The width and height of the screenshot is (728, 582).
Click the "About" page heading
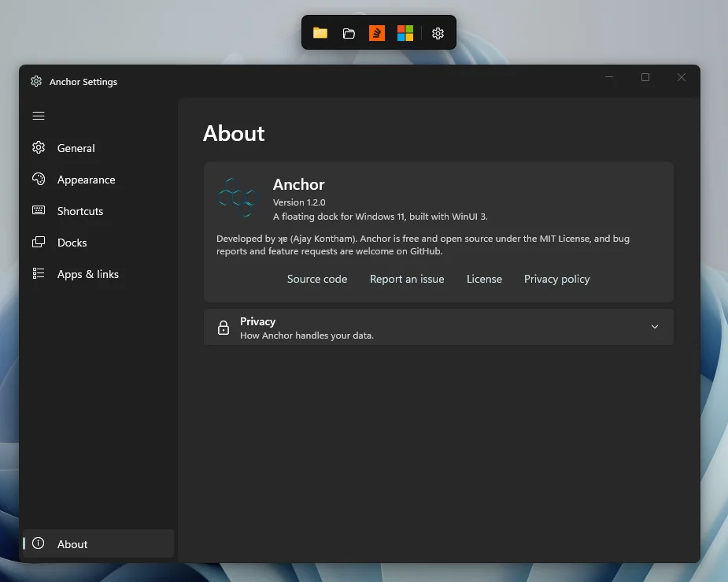[x=234, y=133]
